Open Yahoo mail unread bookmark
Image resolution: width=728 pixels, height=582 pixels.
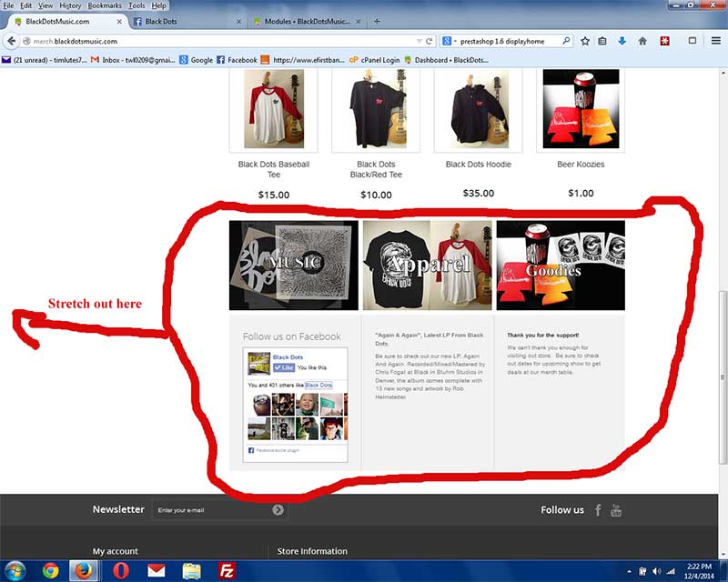pos(45,60)
